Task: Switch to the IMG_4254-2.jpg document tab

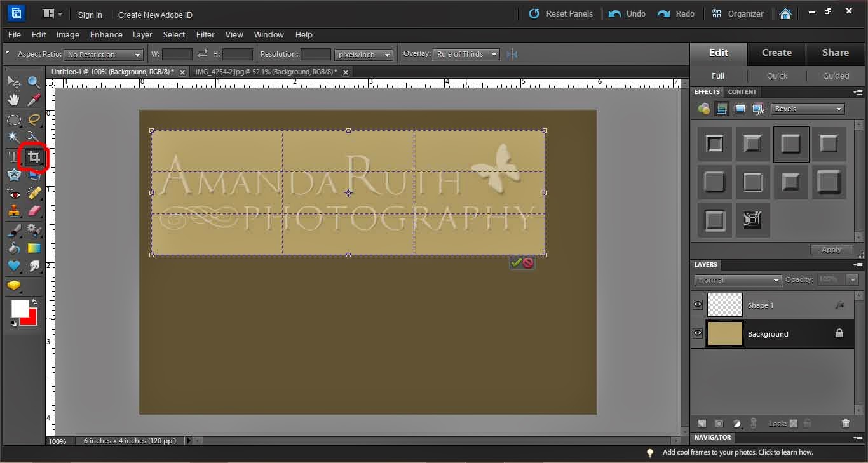Action: pos(266,72)
